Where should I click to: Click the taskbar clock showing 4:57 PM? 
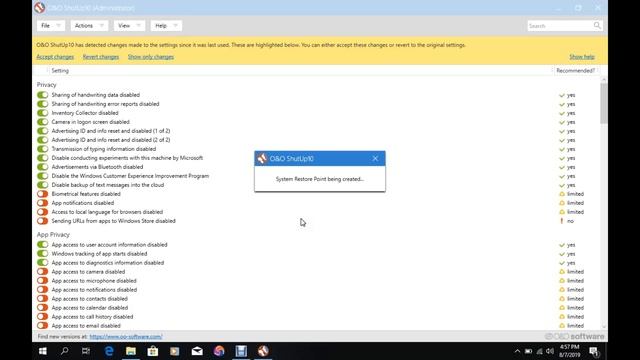[569, 351]
